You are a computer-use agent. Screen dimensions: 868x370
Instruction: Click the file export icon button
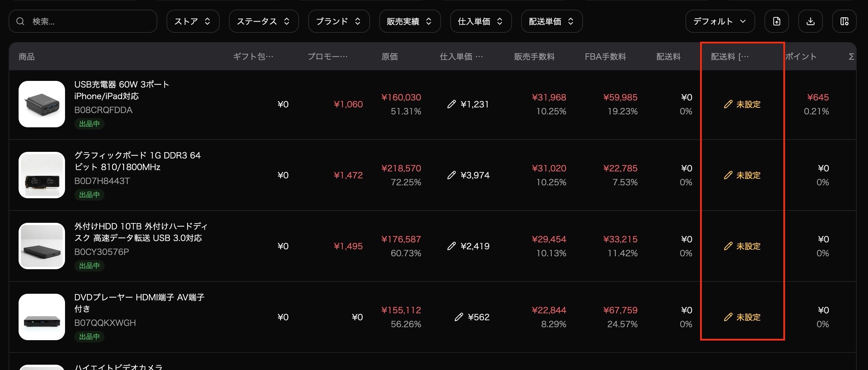[x=776, y=22]
